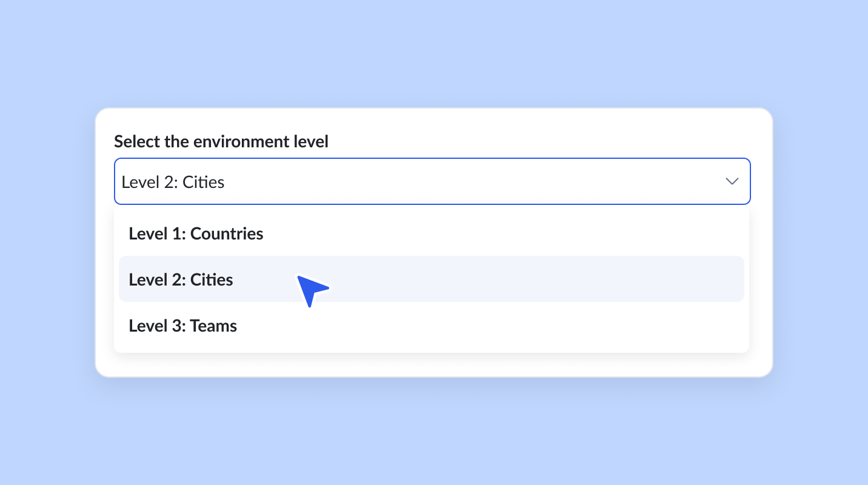The height and width of the screenshot is (485, 868).
Task: Click the dropdown chevron arrow icon
Action: tap(732, 181)
